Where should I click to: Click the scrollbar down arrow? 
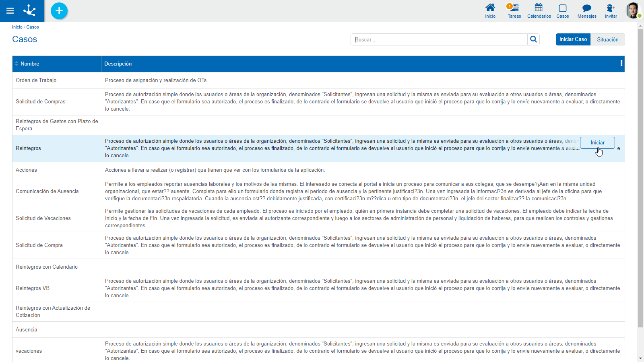click(640, 358)
